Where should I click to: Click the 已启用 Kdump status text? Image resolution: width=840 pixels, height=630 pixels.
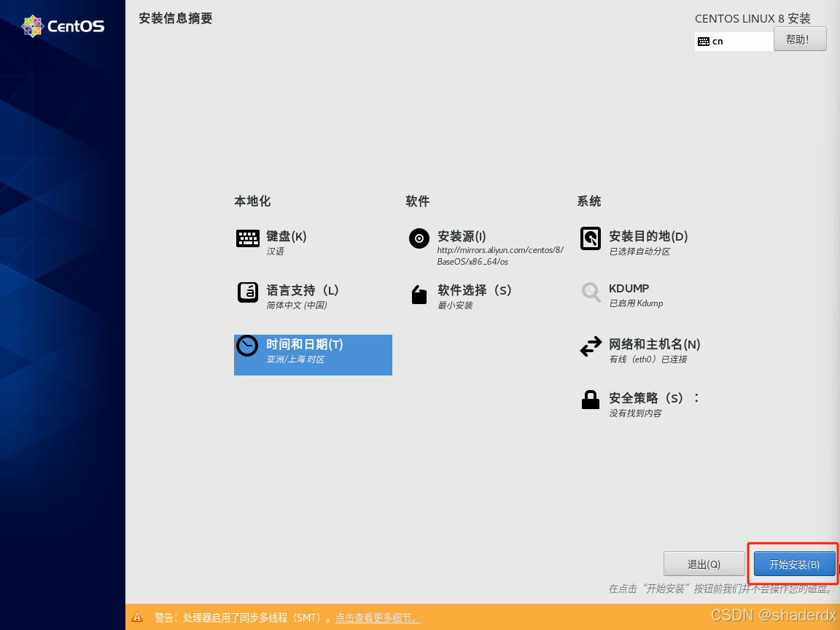click(x=636, y=303)
